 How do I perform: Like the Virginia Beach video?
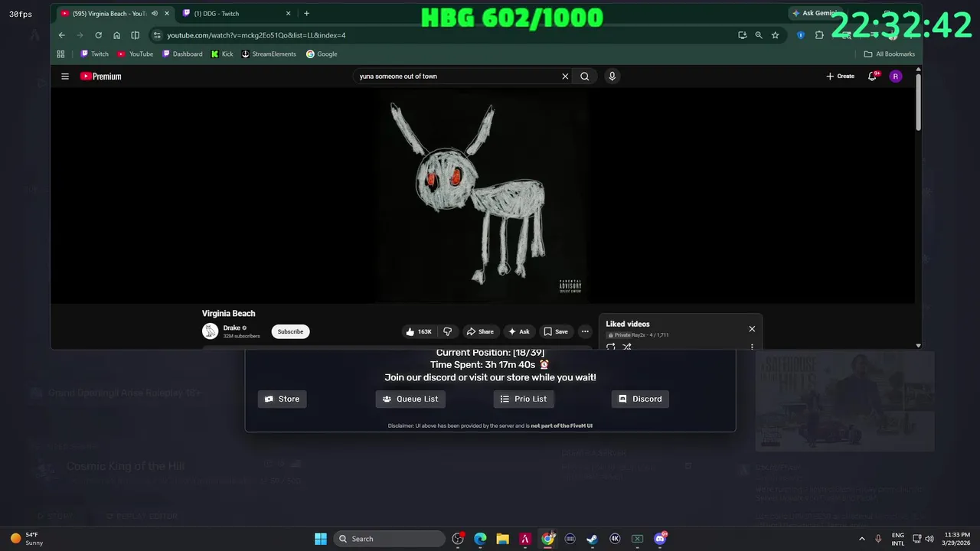[419, 331]
